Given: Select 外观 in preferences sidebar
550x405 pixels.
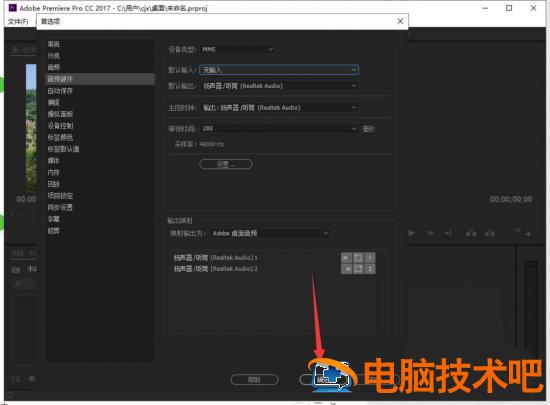Looking at the screenshot, I should click(54, 56).
